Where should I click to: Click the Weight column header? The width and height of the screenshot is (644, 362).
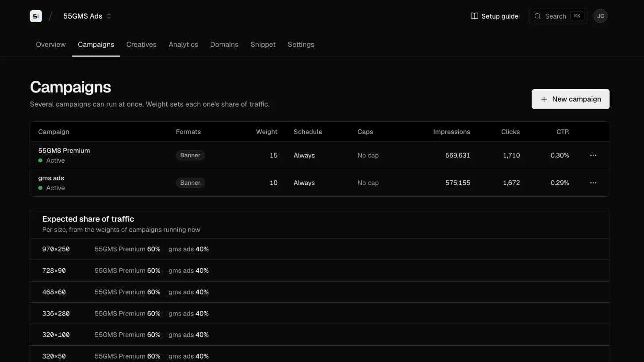pos(267,132)
